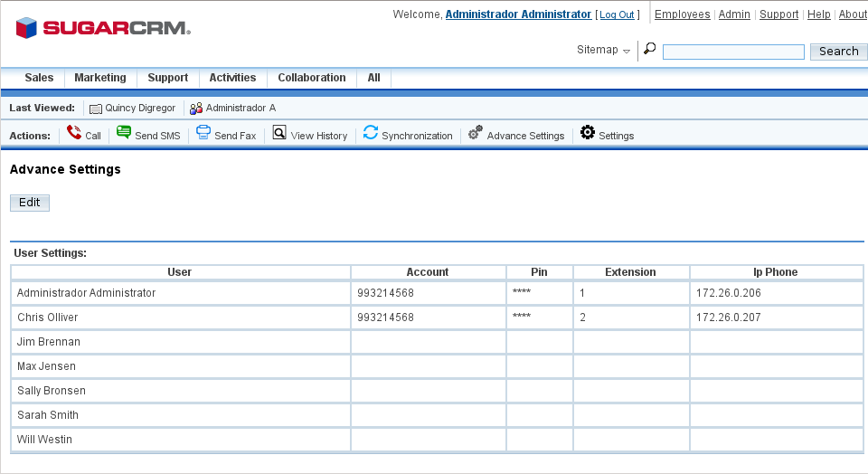This screenshot has height=474, width=868.
Task: Open the Collaboration tab
Action: tap(312, 78)
